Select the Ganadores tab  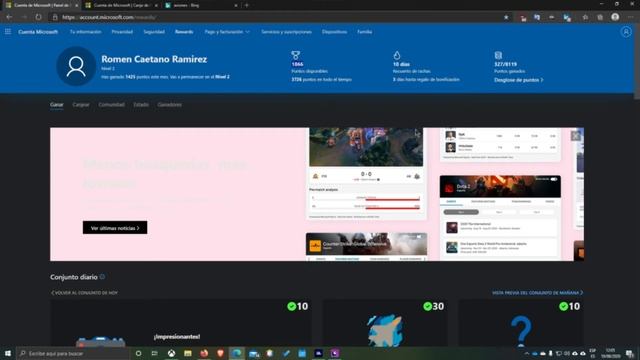169,105
